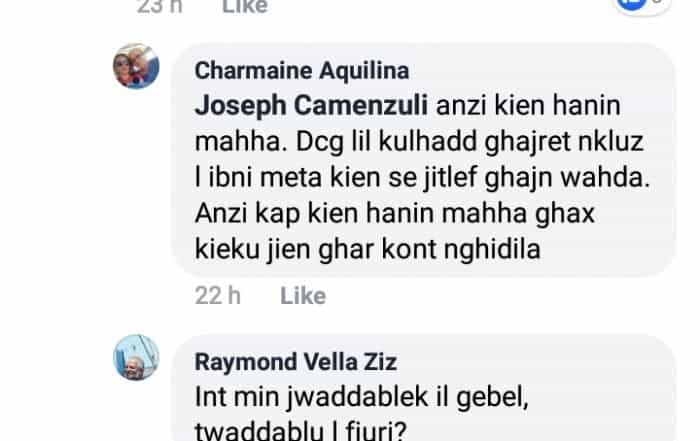View the reaction count beside the thumbs-up

656,3
